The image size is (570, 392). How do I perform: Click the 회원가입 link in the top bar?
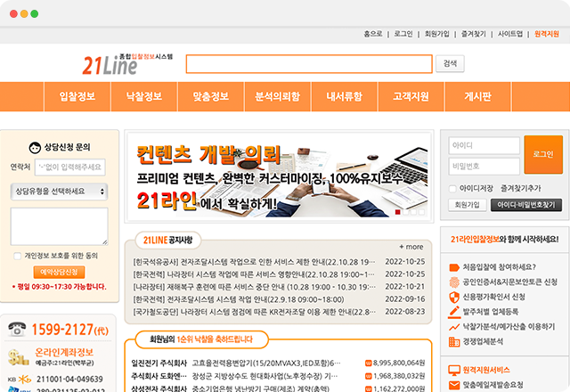pos(437,34)
